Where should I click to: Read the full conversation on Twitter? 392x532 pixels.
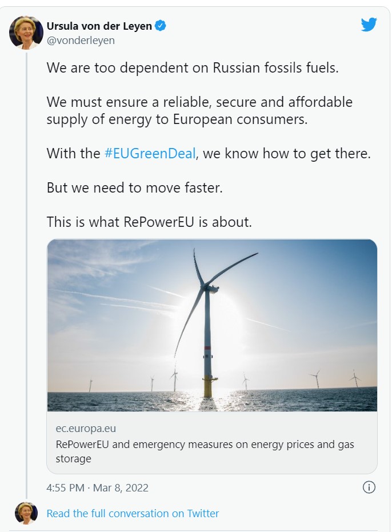coord(133,513)
